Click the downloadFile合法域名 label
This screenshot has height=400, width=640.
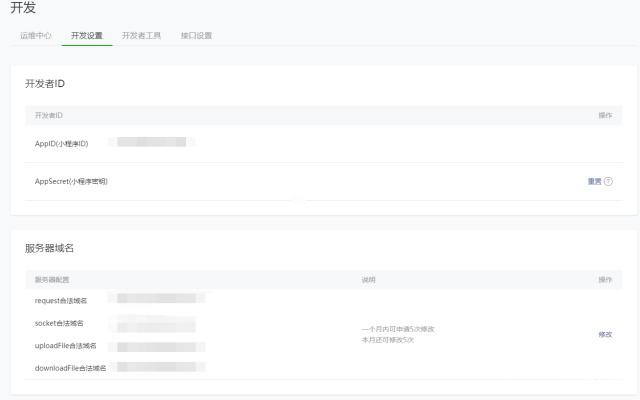[x=70, y=369]
